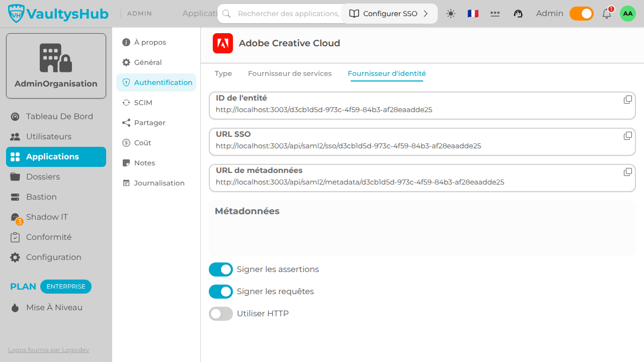This screenshot has height=362, width=644.
Task: Click the ID de l'entité URL text
Action: coord(324,110)
